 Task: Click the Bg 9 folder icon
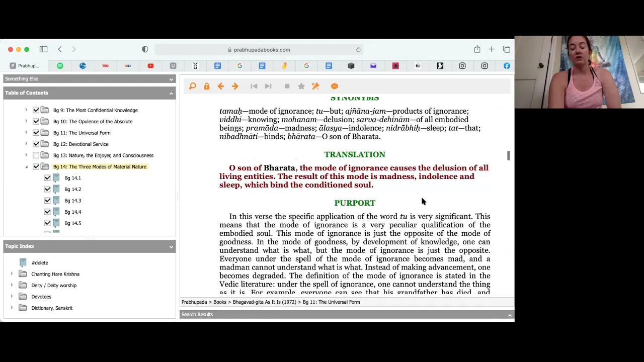(x=45, y=110)
